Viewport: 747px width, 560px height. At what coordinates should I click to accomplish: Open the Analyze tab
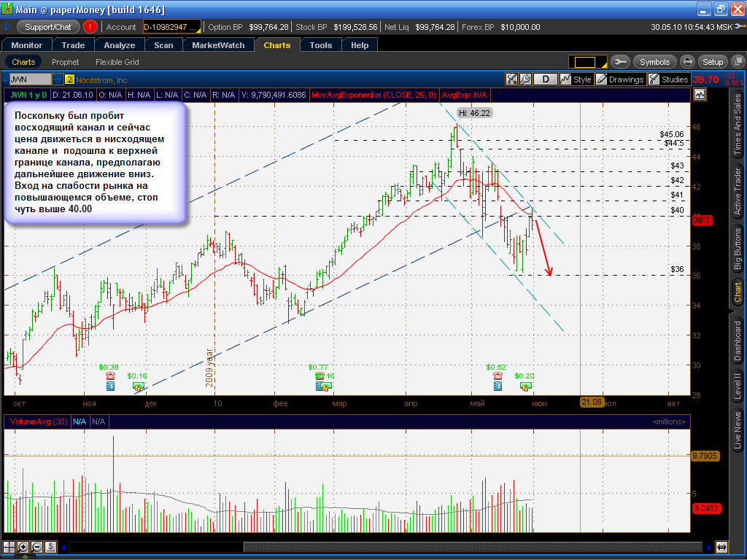tap(120, 45)
